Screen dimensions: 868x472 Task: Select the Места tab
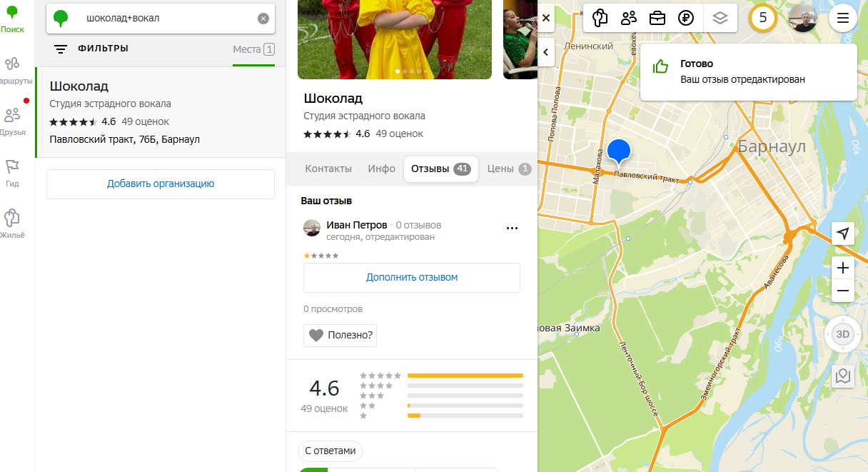tap(253, 49)
